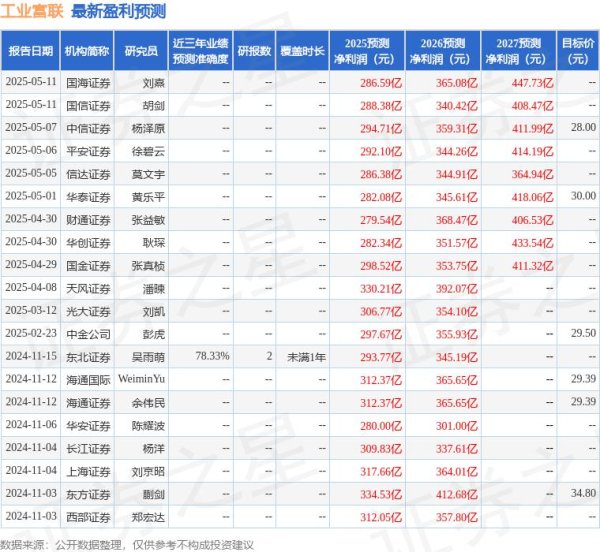Image resolution: width=600 pixels, height=552 pixels.
Task: Click researcher name 徐碧云
Action: pos(148,151)
